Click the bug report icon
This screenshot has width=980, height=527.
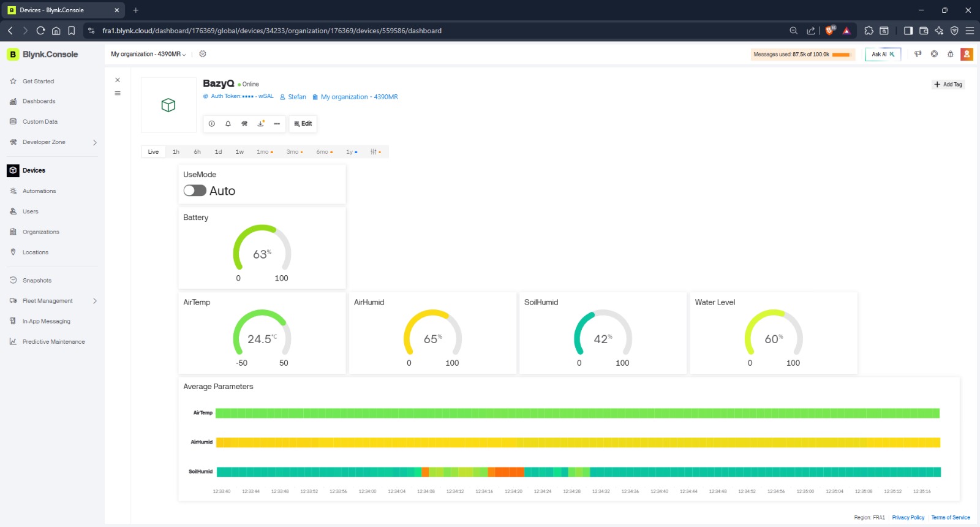(x=951, y=54)
